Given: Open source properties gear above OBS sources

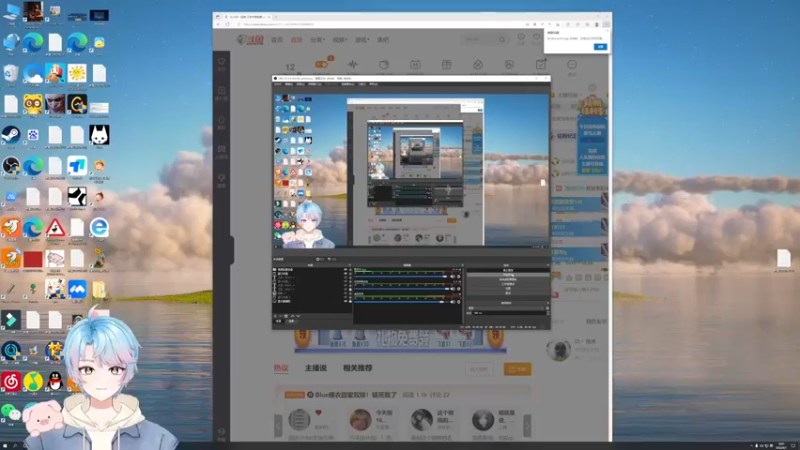Looking at the screenshot, I should (318, 259).
